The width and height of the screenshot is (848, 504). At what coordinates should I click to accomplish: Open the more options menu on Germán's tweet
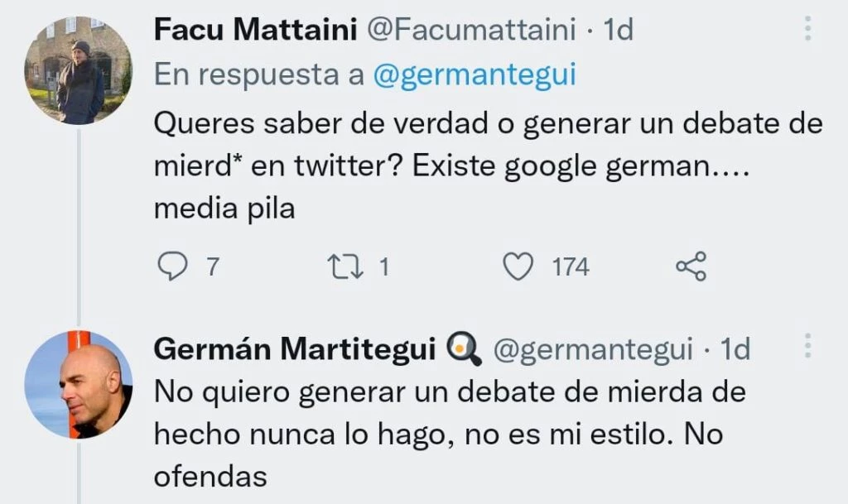809,346
